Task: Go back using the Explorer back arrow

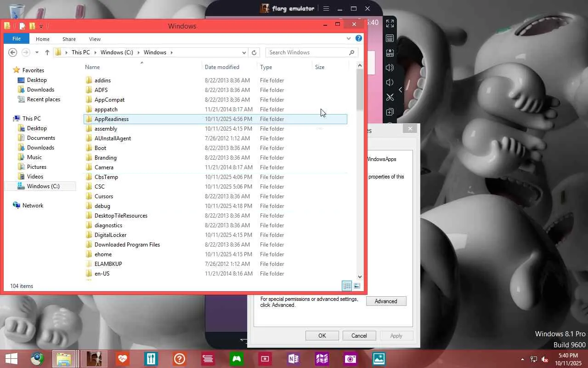Action: pyautogui.click(x=13, y=52)
